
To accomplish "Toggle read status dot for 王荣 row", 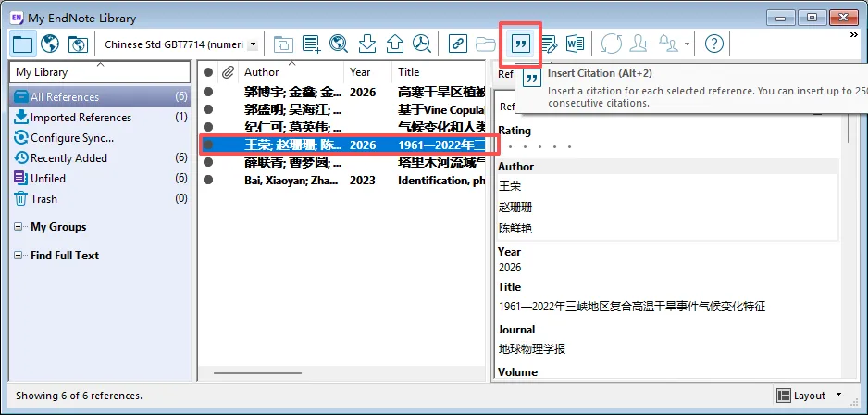I will tap(208, 145).
